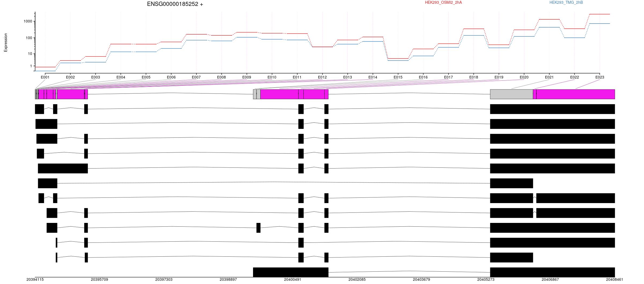Click the wide first exon of fifth transcript

click(x=63, y=169)
